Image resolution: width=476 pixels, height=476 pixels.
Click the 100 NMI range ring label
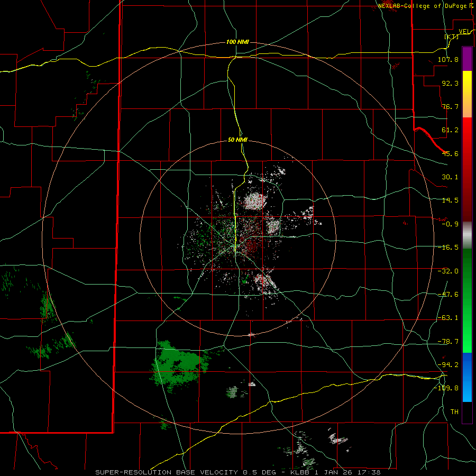(x=237, y=42)
